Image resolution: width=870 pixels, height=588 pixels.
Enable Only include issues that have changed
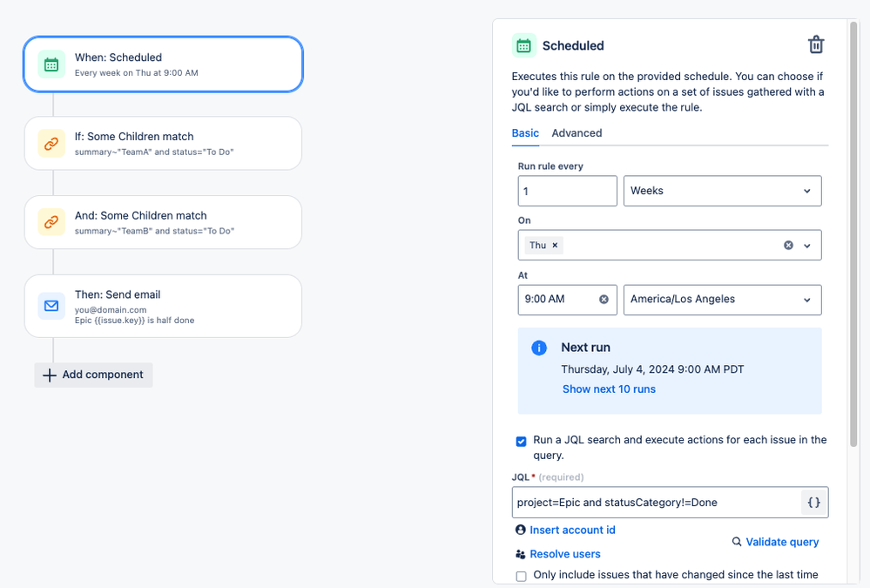pyautogui.click(x=521, y=576)
